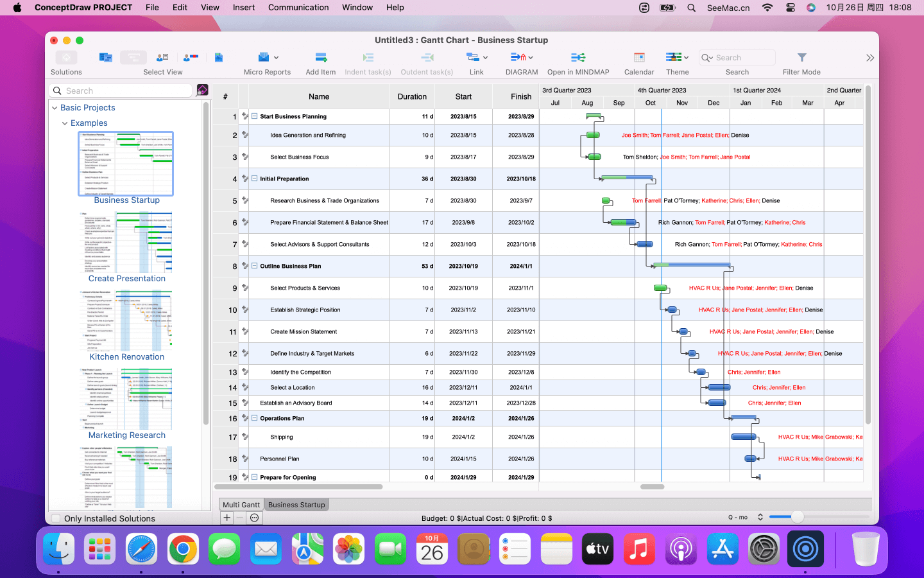Viewport: 924px width, 578px height.
Task: Check the Only Installed Solutions checkbox
Action: [x=56, y=519]
